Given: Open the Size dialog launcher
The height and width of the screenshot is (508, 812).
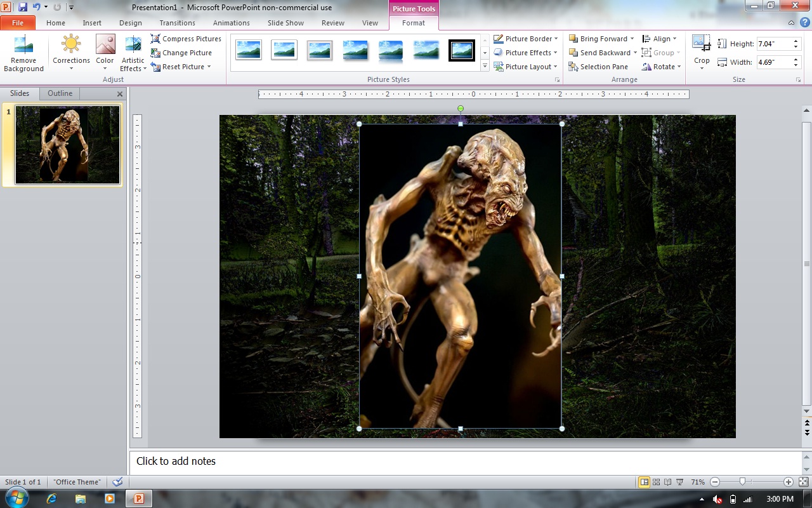Looking at the screenshot, I should pos(799,80).
